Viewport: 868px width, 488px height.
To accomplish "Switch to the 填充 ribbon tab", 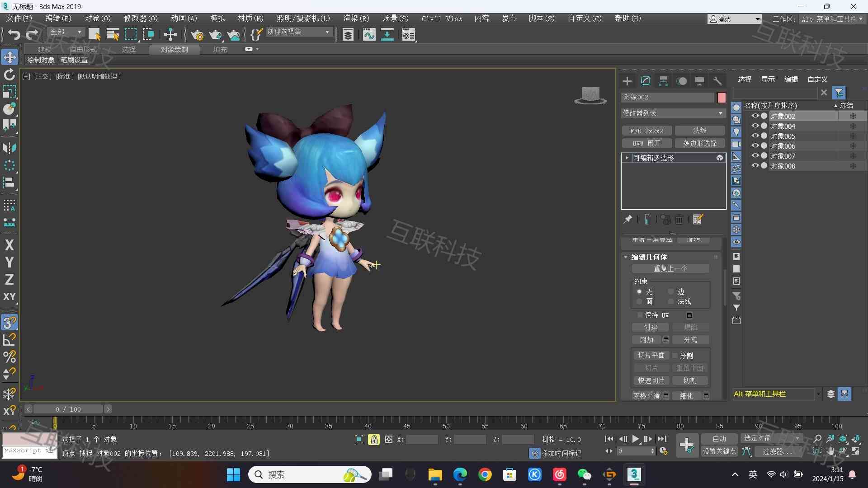I will 220,49.
